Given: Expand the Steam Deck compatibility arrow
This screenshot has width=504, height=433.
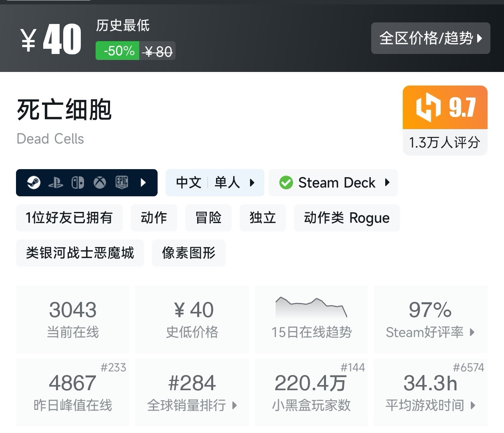Looking at the screenshot, I should (387, 183).
